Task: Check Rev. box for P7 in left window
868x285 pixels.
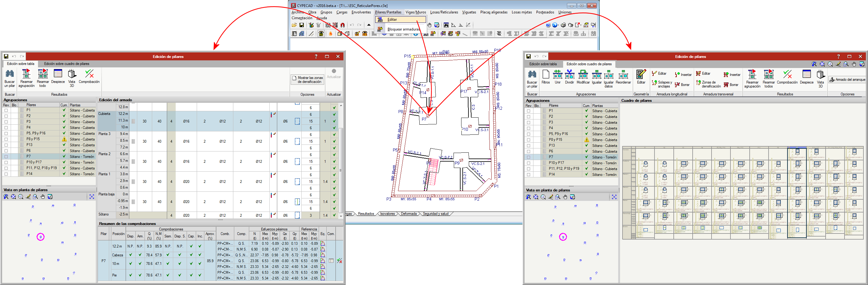Action: click(6, 156)
